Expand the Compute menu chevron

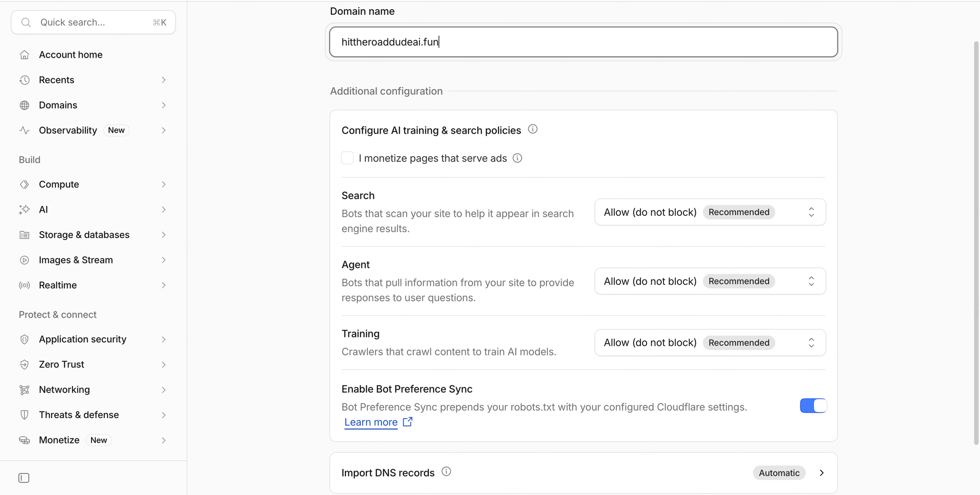[x=164, y=185]
